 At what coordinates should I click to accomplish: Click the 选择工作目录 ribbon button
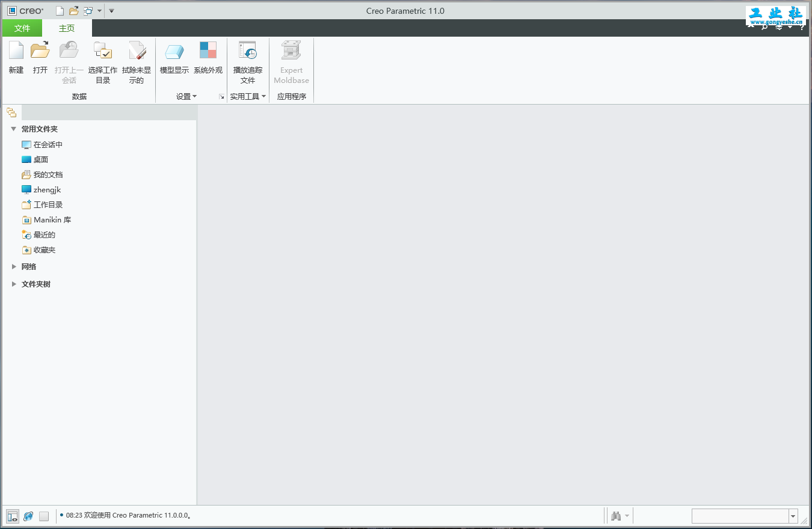(x=103, y=63)
